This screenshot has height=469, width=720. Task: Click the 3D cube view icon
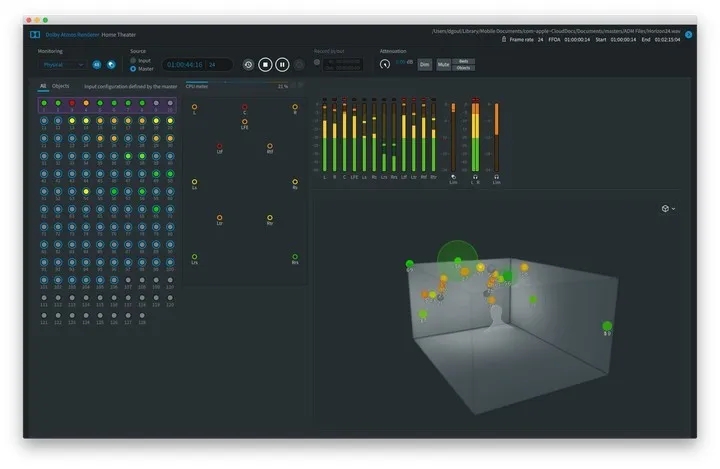[665, 208]
